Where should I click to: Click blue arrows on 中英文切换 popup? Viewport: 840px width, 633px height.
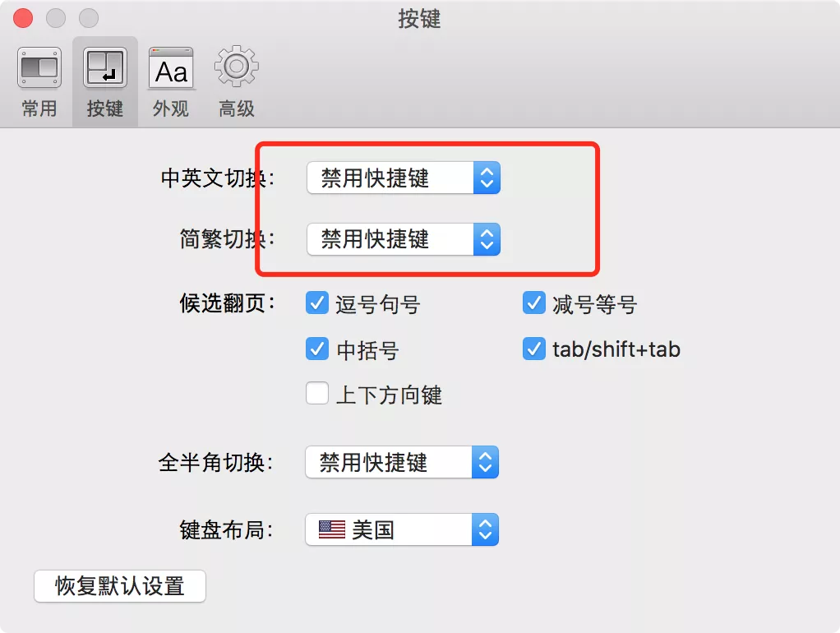(487, 178)
